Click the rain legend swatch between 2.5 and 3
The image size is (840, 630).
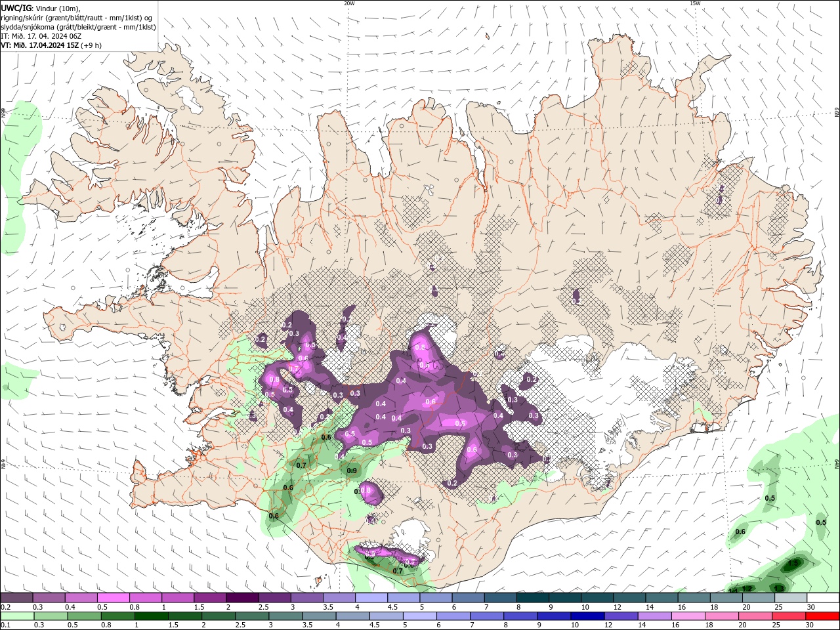pos(252,616)
